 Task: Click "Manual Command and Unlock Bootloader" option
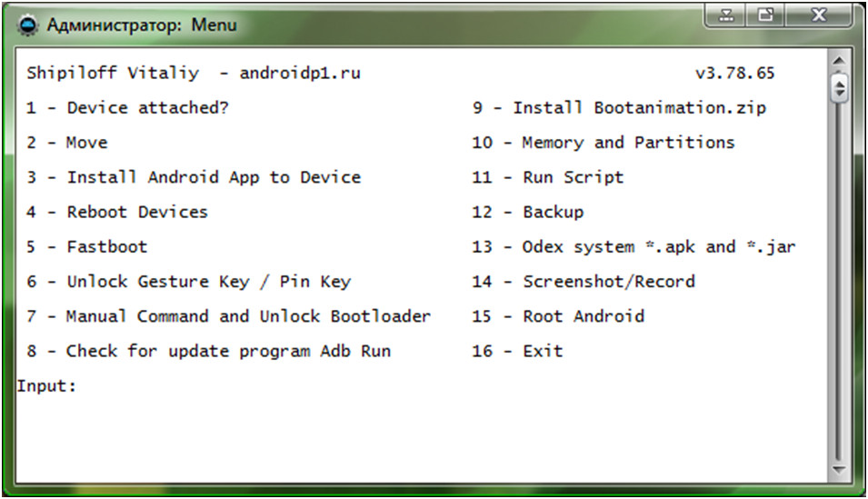coord(228,316)
